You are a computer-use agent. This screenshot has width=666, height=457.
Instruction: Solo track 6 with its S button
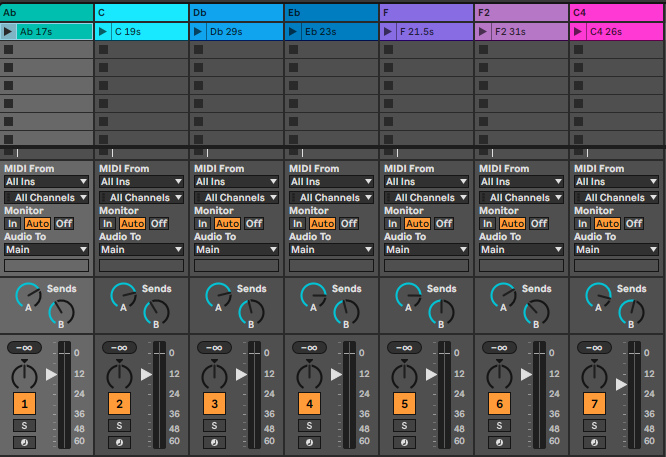tap(500, 426)
